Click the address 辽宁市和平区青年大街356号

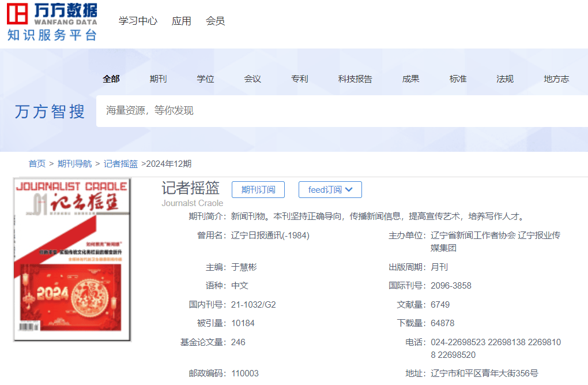[x=484, y=373]
